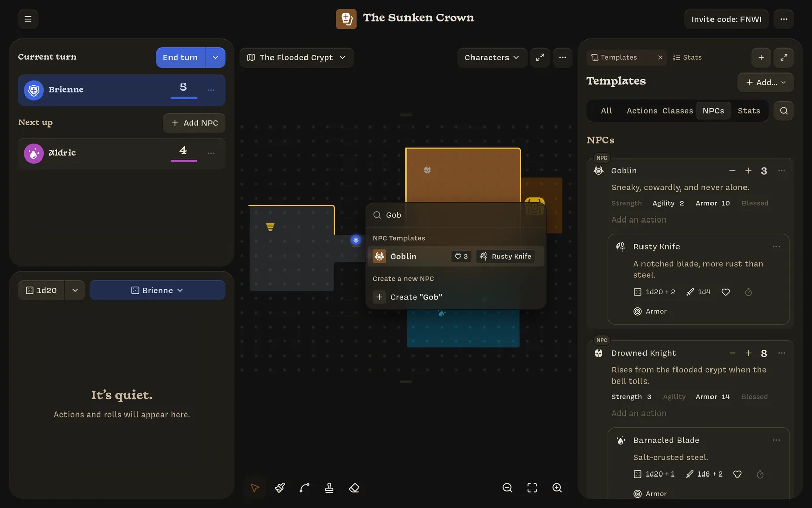Select the eraser tool in map toolbar
The image size is (812, 508).
[x=354, y=488]
